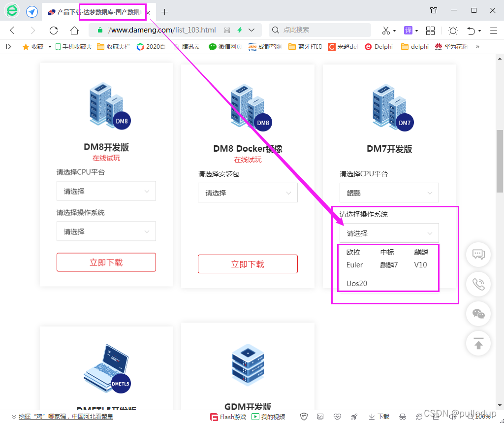The image size is (504, 423).
Task: Open DM7开发版 operating system dropdown
Action: [x=389, y=233]
